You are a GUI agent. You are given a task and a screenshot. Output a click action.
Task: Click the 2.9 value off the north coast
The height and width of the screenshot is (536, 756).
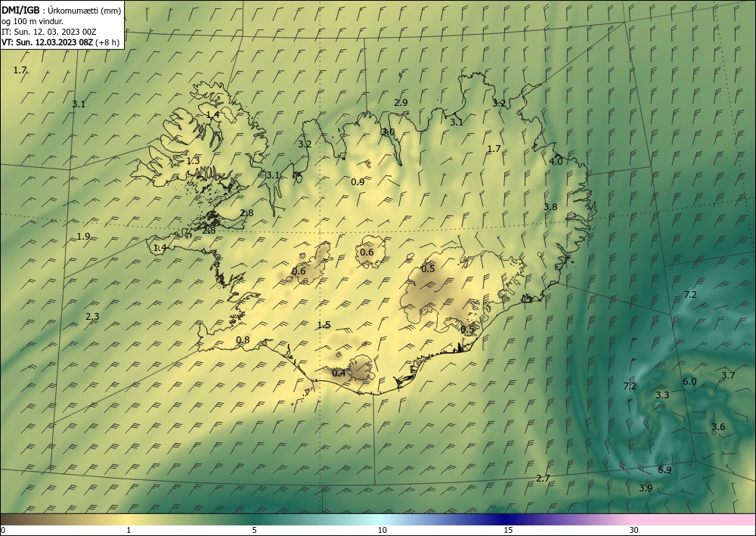401,102
